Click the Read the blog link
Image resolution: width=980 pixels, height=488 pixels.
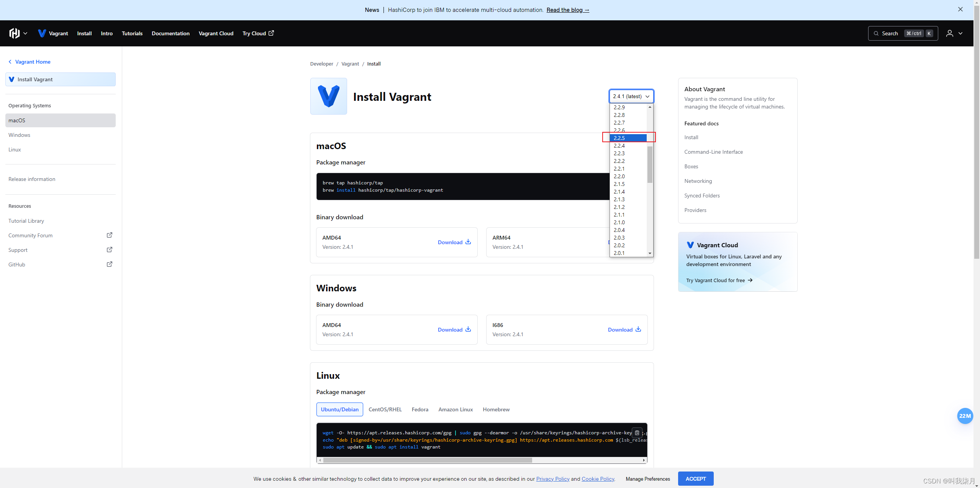[x=568, y=10]
